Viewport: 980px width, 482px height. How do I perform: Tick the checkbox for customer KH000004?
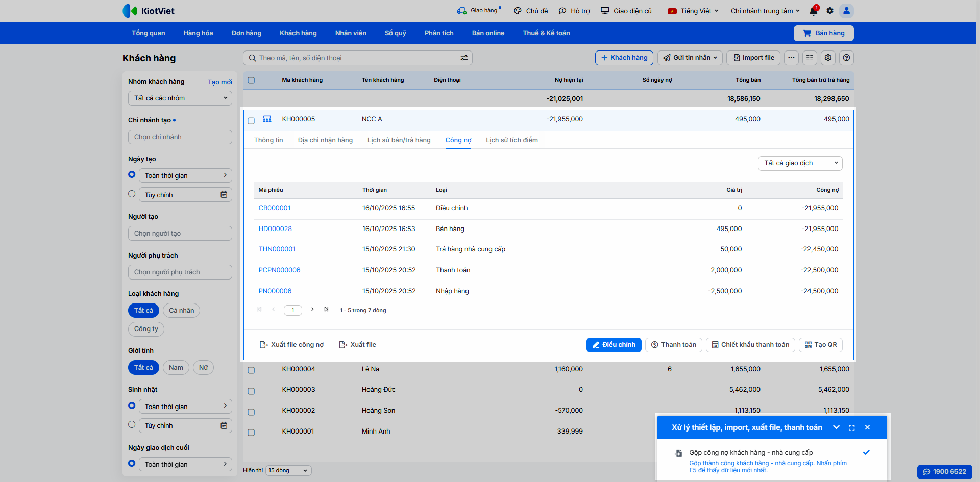click(x=251, y=370)
